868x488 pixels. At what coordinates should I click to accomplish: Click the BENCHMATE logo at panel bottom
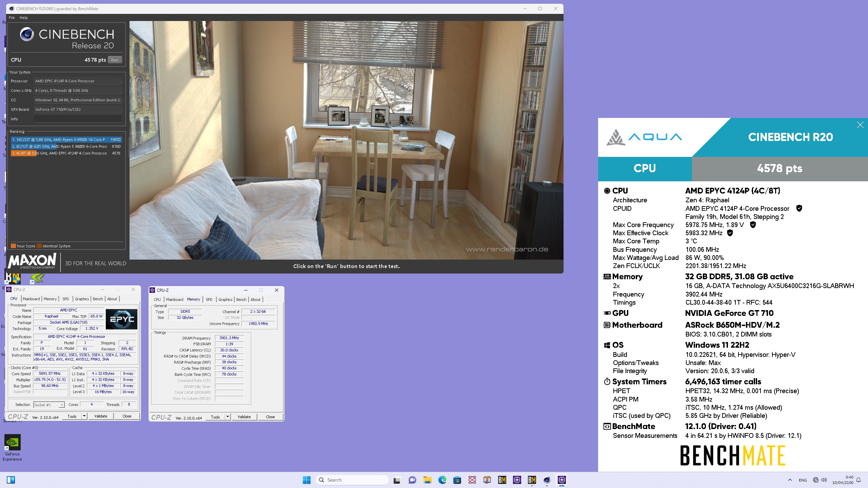[733, 455]
